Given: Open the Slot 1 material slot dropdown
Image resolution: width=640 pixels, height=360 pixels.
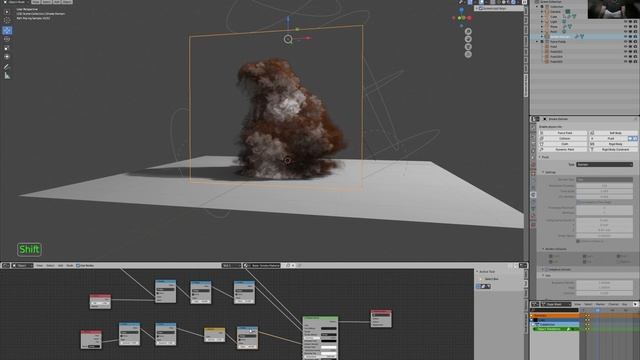Looking at the screenshot, I should (231, 265).
